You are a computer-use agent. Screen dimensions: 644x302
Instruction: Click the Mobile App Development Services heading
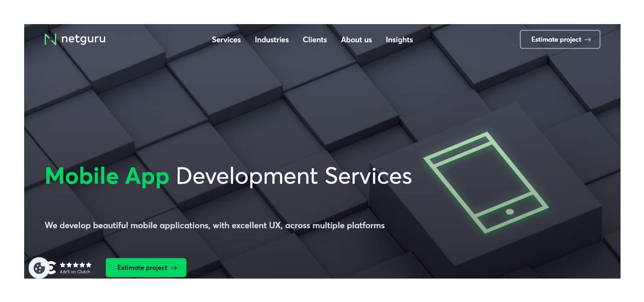tap(229, 176)
